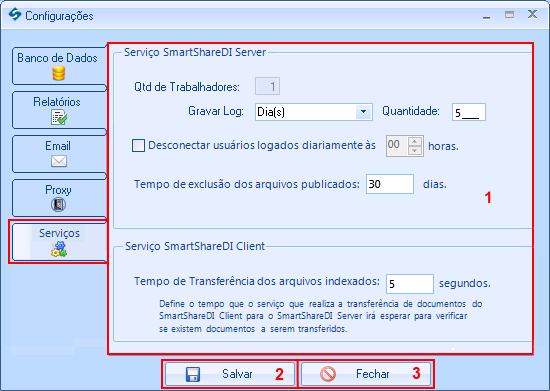This screenshot has width=550, height=391.
Task: Click the 'Quantidade:' label
Action: click(x=411, y=112)
